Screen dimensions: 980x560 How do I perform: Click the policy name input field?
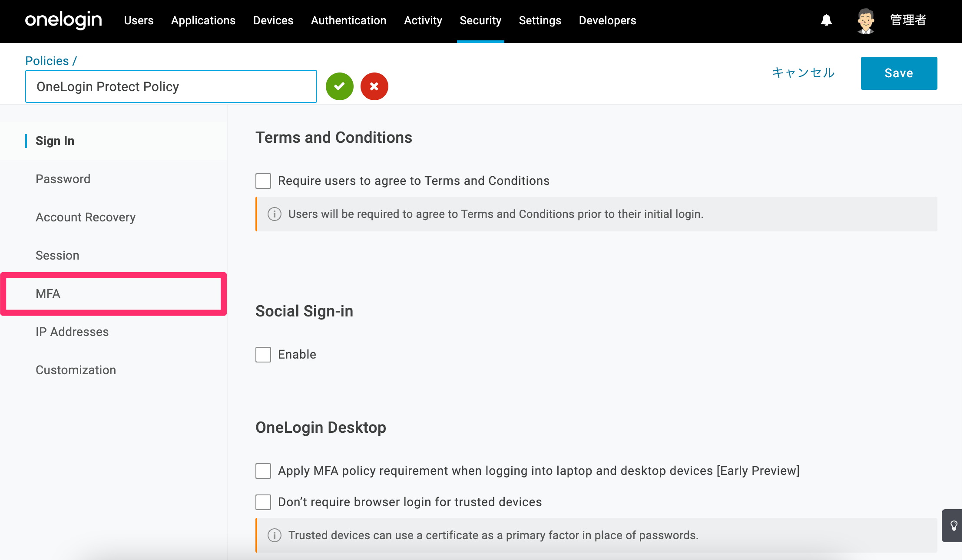point(171,86)
